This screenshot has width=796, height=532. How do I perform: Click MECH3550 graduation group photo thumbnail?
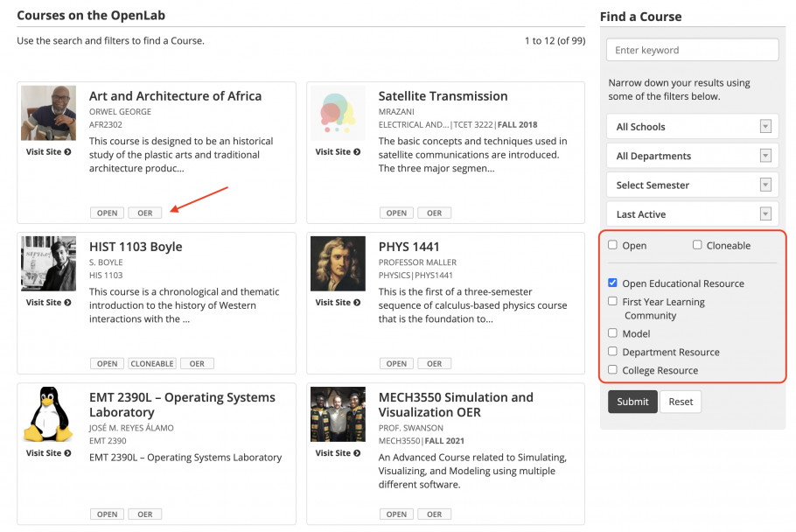[339, 414]
